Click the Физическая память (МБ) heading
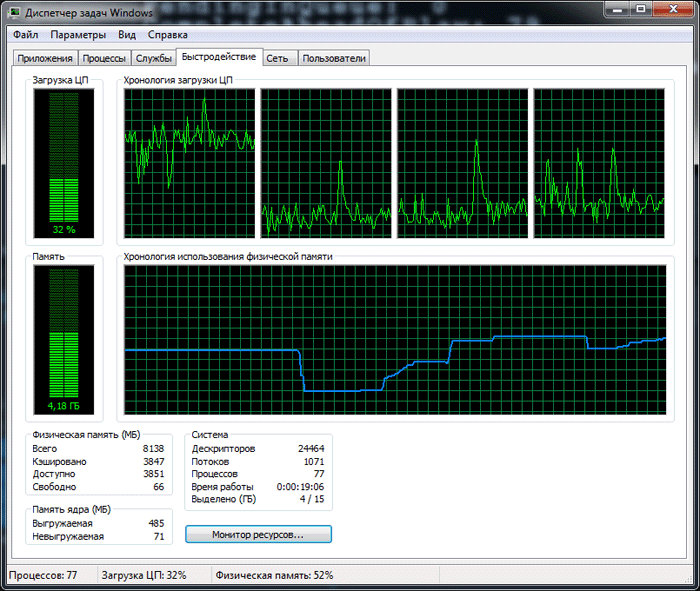Viewport: 700px width, 591px height. (x=86, y=435)
